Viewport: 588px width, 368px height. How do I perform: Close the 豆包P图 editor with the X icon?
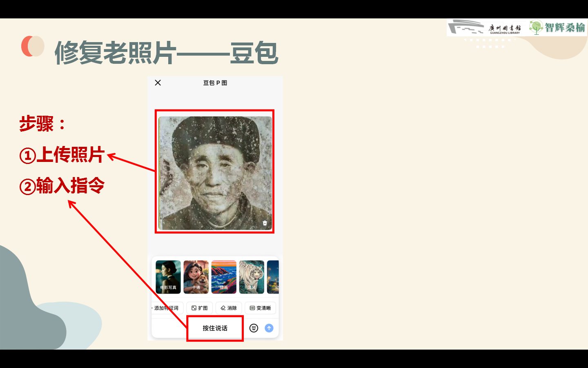click(158, 83)
